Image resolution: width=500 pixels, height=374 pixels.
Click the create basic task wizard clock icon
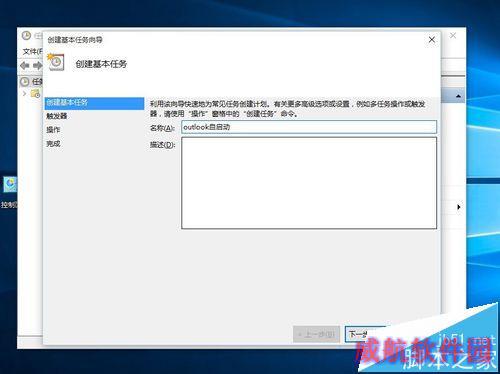coord(56,62)
